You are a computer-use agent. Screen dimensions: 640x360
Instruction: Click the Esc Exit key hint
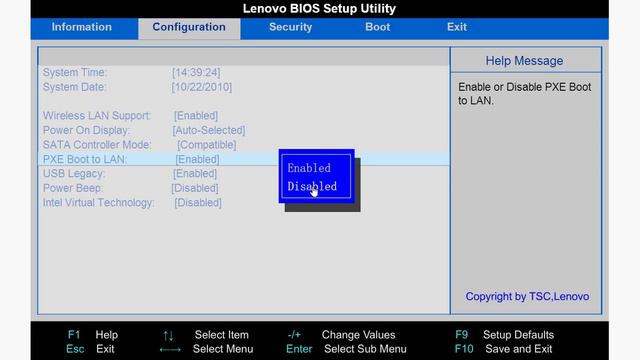(90, 349)
